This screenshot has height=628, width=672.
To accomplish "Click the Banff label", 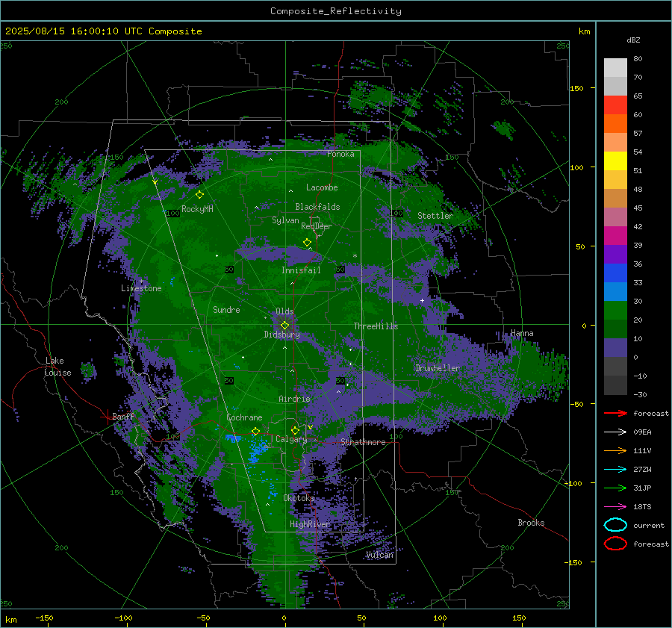I will click(x=123, y=416).
